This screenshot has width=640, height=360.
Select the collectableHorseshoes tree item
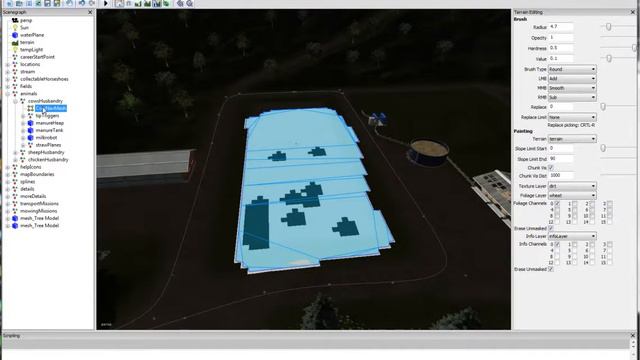[44, 79]
